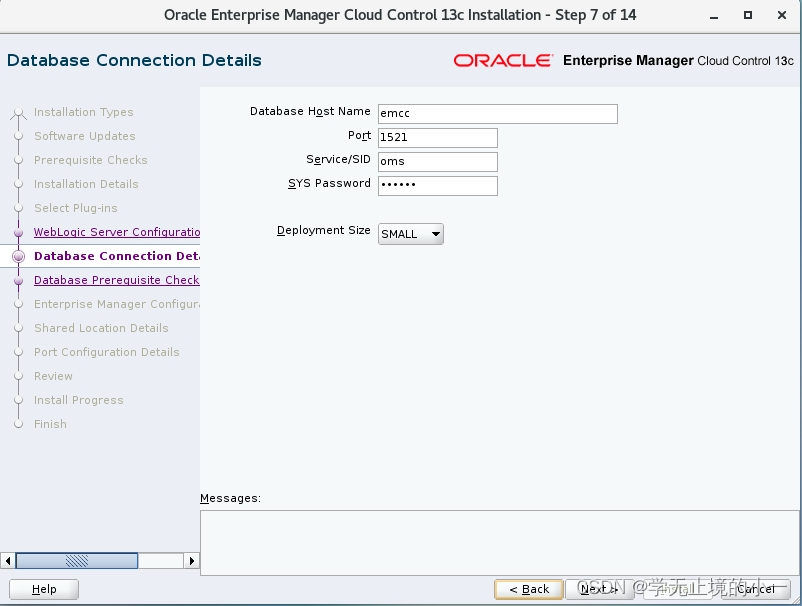Click the Cancel button

(x=755, y=589)
